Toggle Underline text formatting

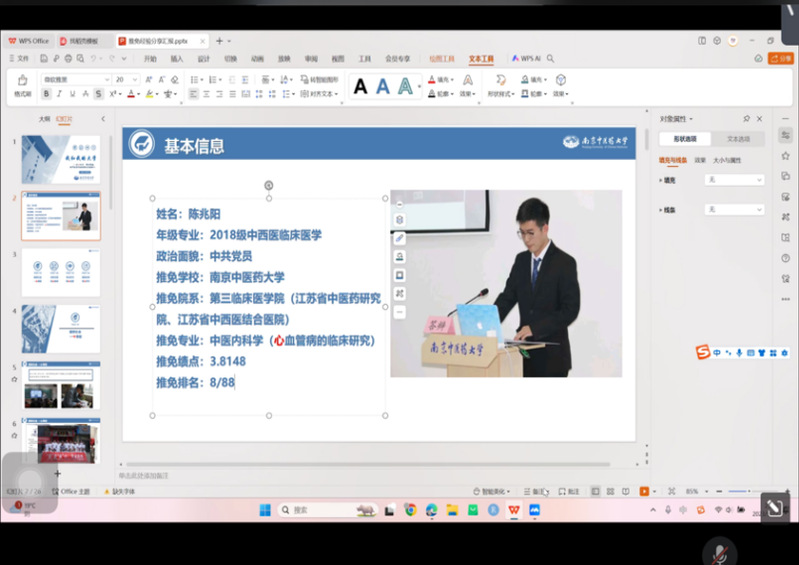tap(73, 94)
